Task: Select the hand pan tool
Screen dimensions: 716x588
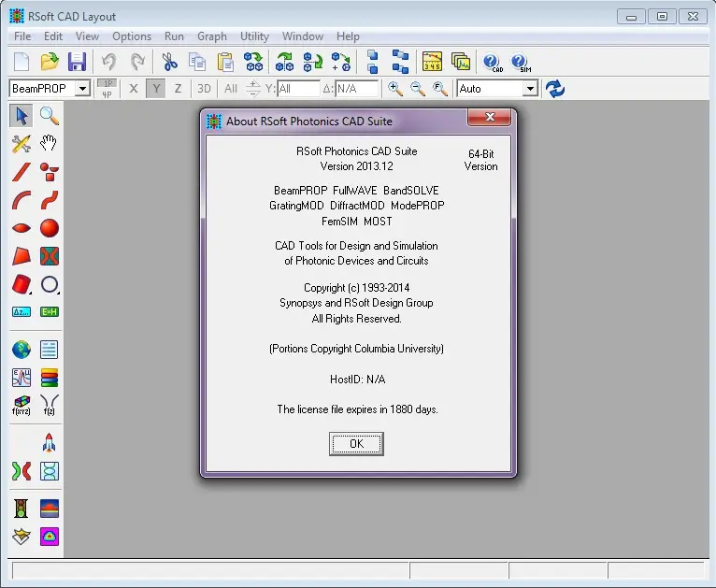Action: point(49,143)
